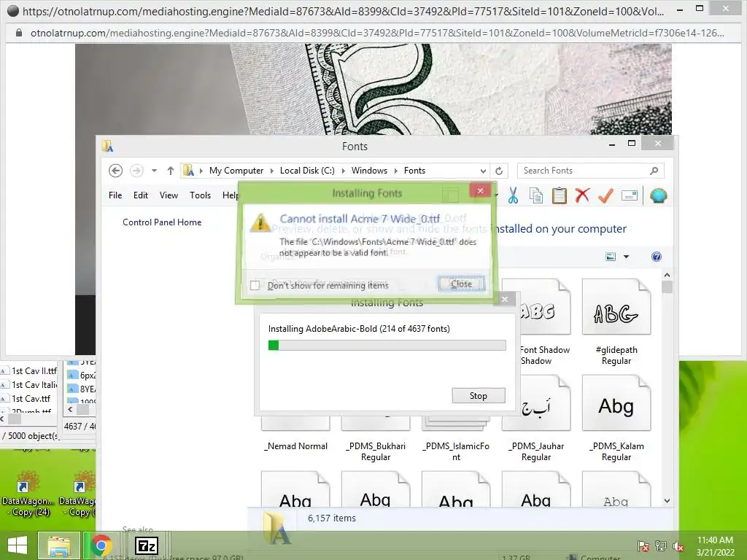The width and height of the screenshot is (747, 560).
Task: Select the 1st Cav II.ttf file
Action: [x=29, y=371]
